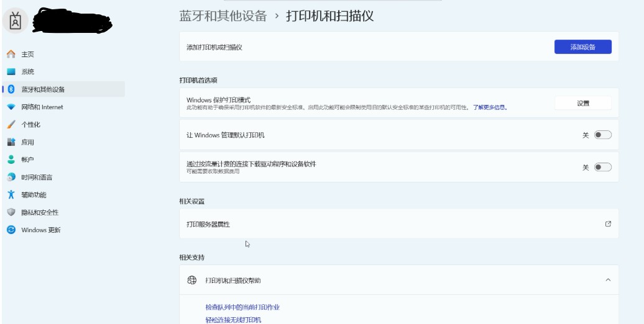
Task: Open 网络和 Internet settings
Action: click(63, 107)
